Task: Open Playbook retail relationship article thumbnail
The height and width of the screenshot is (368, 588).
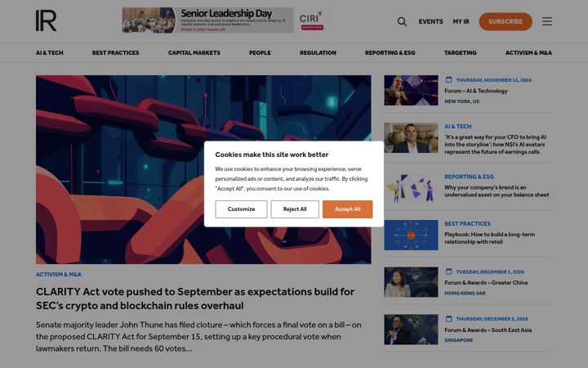Action: pyautogui.click(x=411, y=235)
